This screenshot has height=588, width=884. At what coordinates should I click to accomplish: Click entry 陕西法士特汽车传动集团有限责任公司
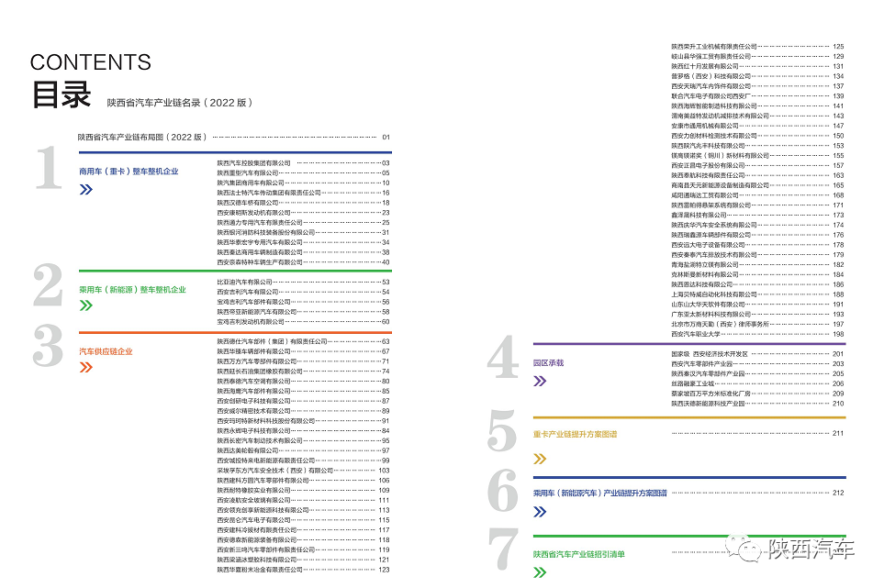269,193
